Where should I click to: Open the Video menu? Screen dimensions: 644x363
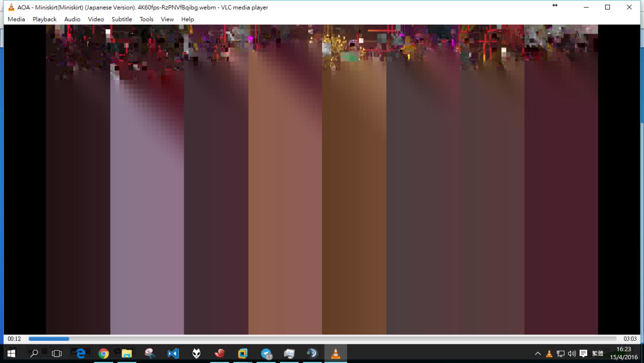point(96,19)
